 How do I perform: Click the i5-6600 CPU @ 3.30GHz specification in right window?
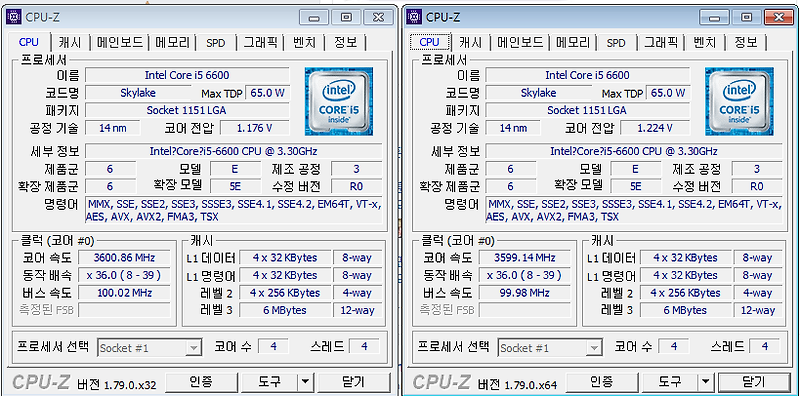[634, 152]
